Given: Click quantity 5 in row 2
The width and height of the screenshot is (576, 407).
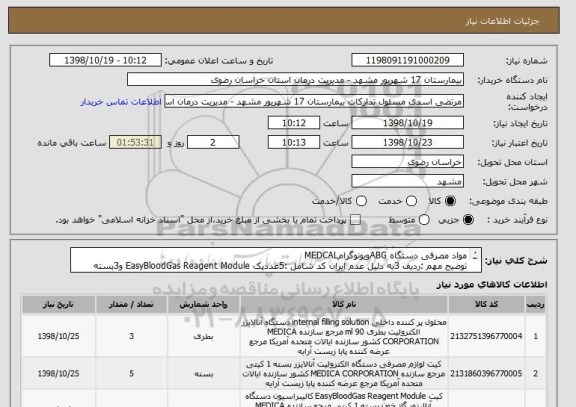Looking at the screenshot, I should coord(132,374).
